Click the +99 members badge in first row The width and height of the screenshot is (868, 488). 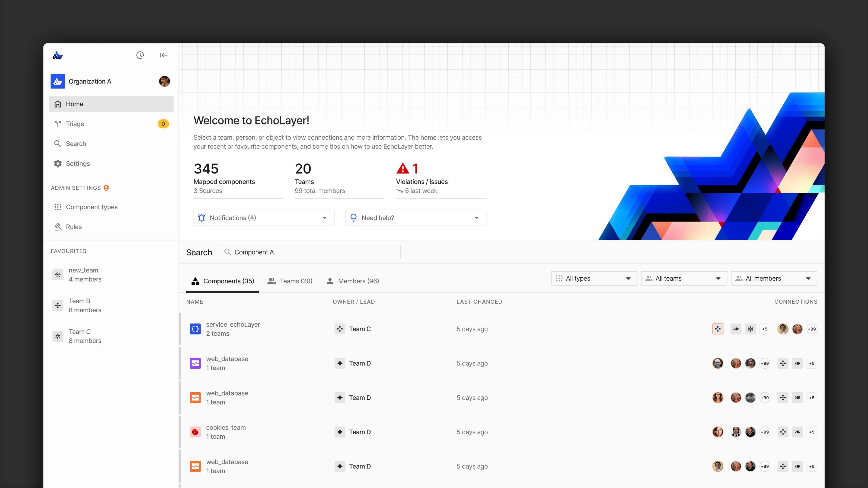(811, 329)
